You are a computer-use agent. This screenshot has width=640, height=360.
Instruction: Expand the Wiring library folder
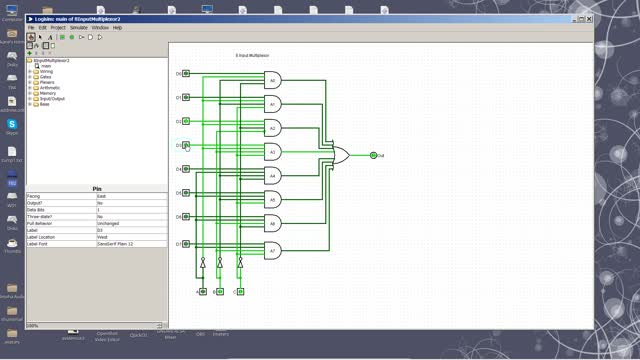pyautogui.click(x=29, y=71)
